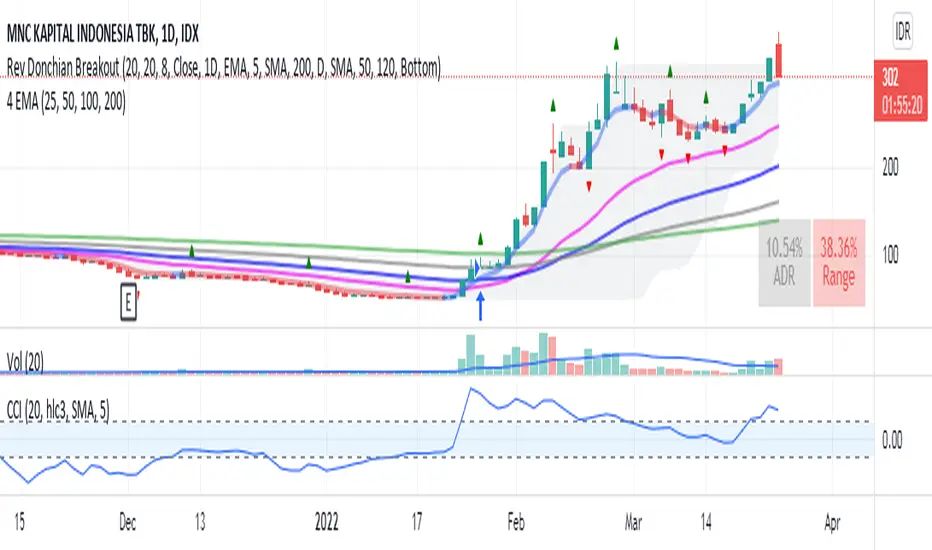Click the Apr date label on time axis

click(832, 522)
